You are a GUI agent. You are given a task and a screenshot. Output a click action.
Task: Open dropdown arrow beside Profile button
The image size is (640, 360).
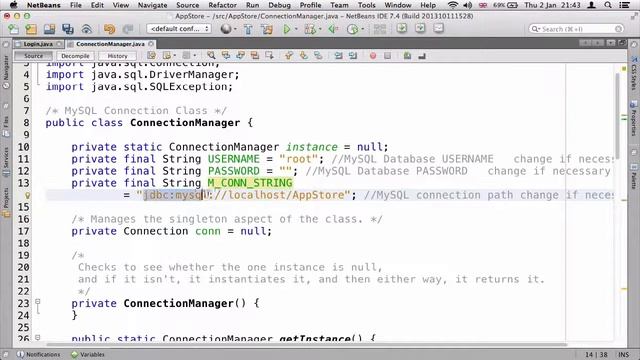tap(362, 29)
